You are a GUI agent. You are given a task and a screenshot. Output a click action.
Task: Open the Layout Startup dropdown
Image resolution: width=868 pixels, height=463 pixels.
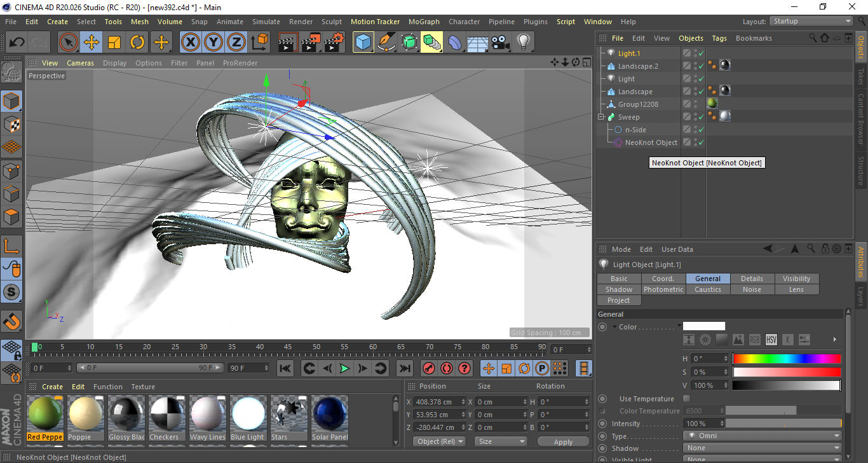811,22
